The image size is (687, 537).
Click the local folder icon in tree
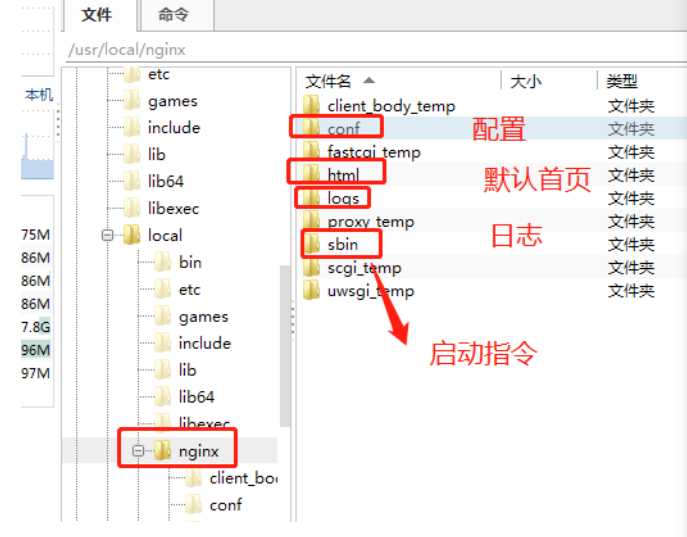(131, 235)
